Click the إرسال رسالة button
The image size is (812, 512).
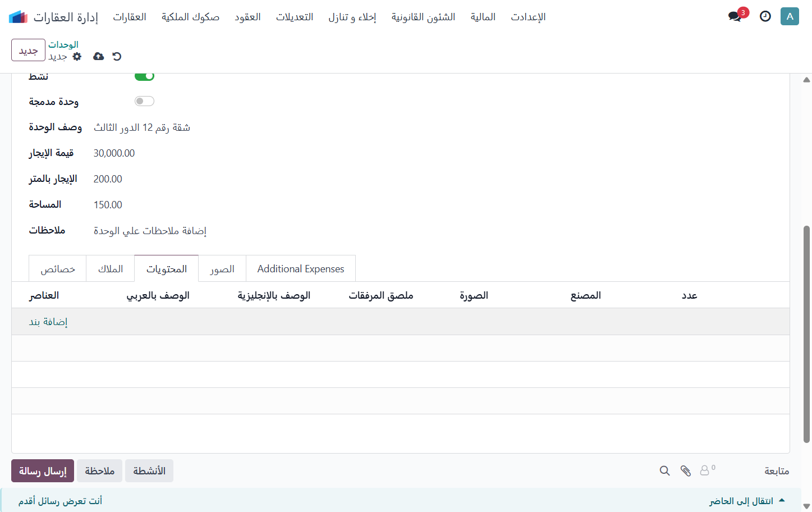(43, 470)
